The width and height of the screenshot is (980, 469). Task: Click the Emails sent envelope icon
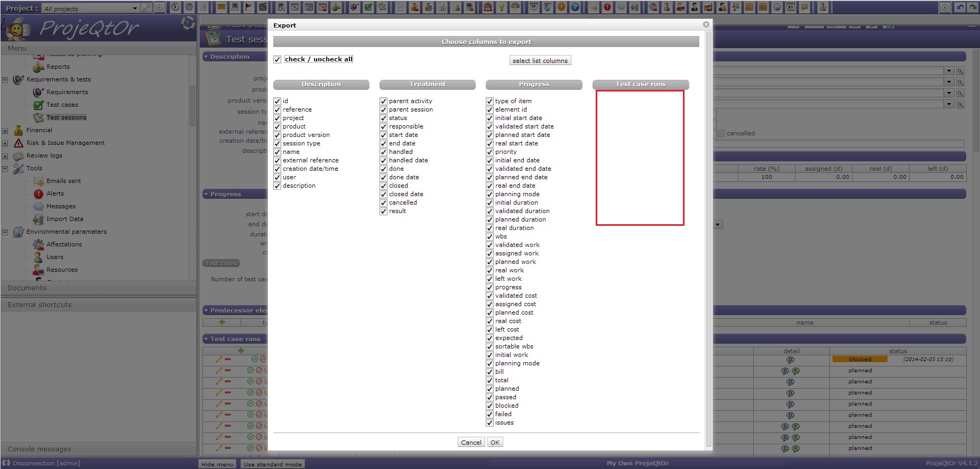pos(38,181)
